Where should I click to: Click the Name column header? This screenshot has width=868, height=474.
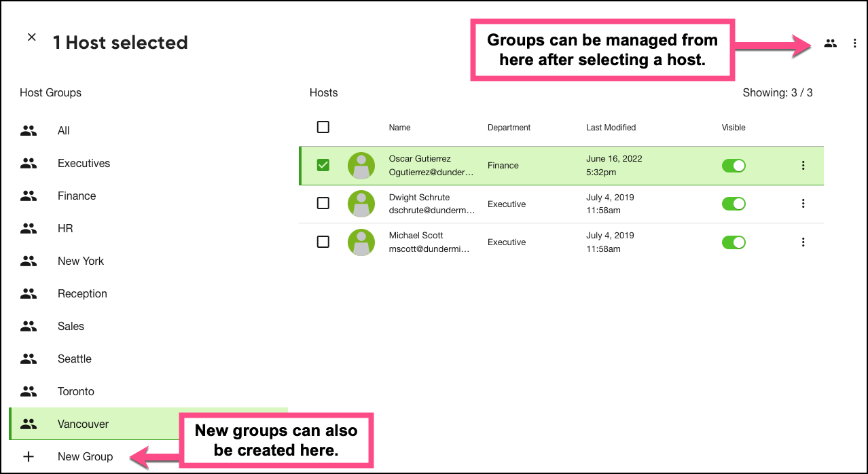pos(399,128)
